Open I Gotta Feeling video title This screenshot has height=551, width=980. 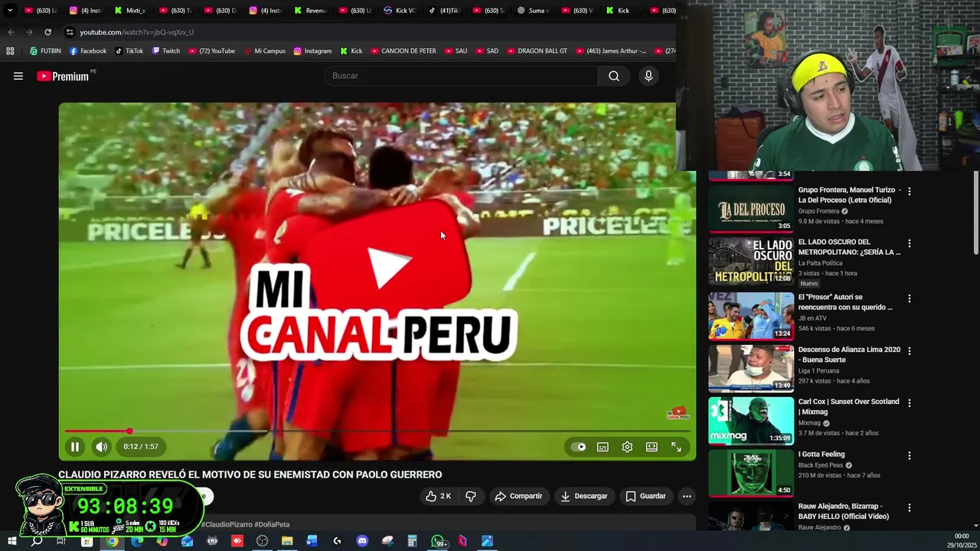pos(822,455)
